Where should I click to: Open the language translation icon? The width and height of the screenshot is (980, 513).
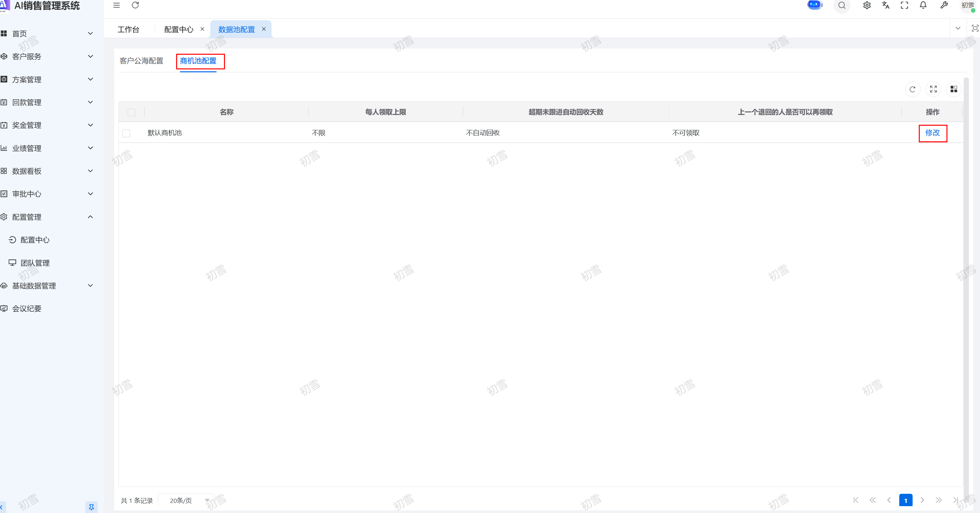pos(885,5)
